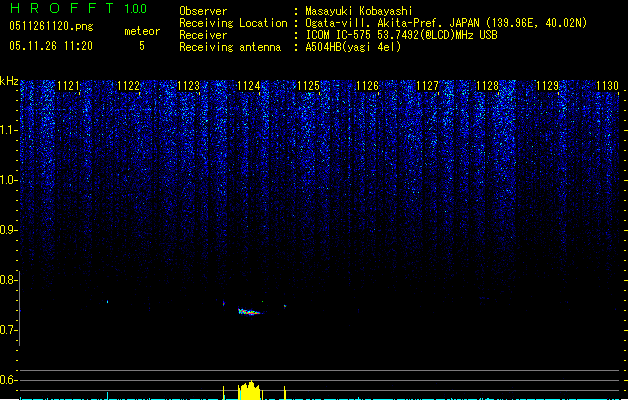Click the 1.1 kHz frequency label
Viewport: 629px width, 400px height.
tap(9, 130)
